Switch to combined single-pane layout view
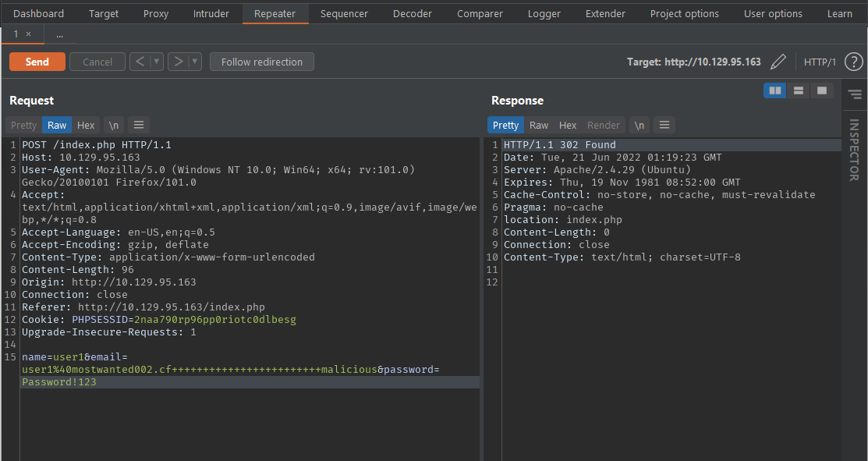Image resolution: width=868 pixels, height=461 pixels. (821, 90)
